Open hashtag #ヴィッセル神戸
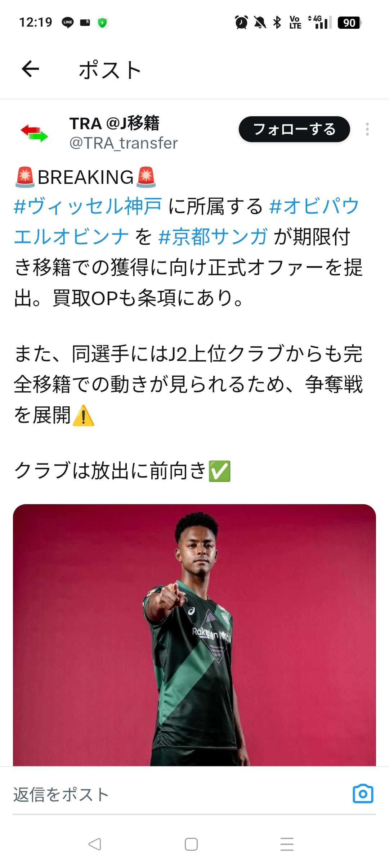389x868 pixels. 88,206
